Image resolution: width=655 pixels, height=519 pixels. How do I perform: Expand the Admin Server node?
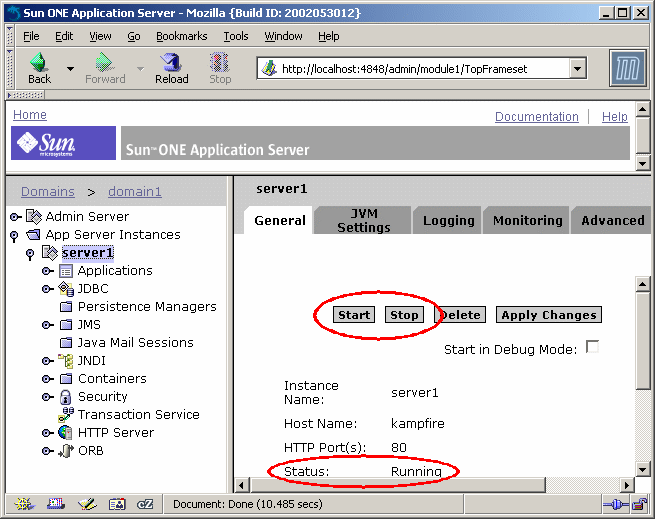click(x=15, y=217)
